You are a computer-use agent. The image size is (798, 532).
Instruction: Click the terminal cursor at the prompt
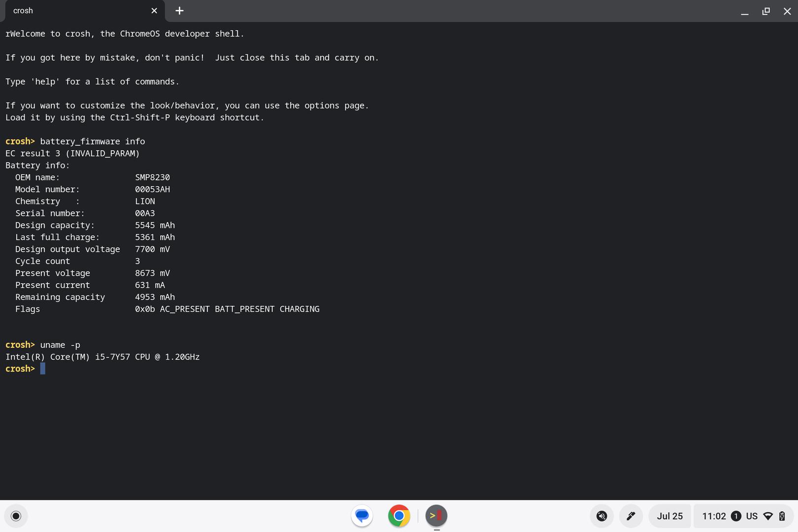tap(42, 368)
